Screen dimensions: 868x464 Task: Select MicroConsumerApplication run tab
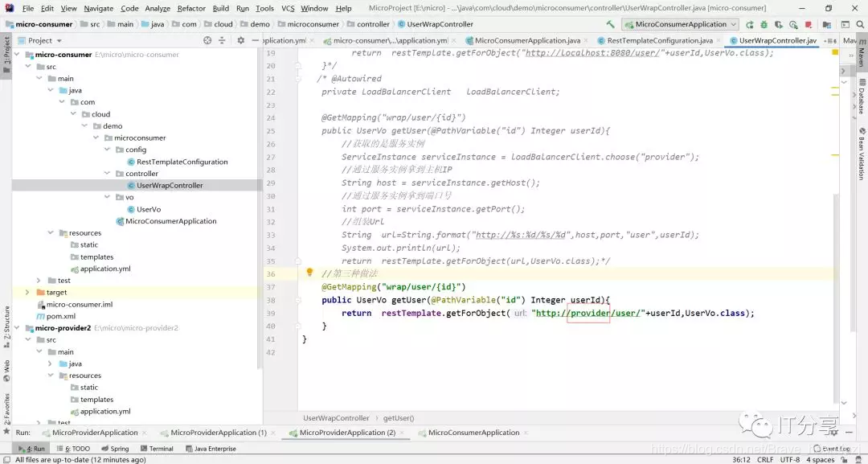pos(473,433)
